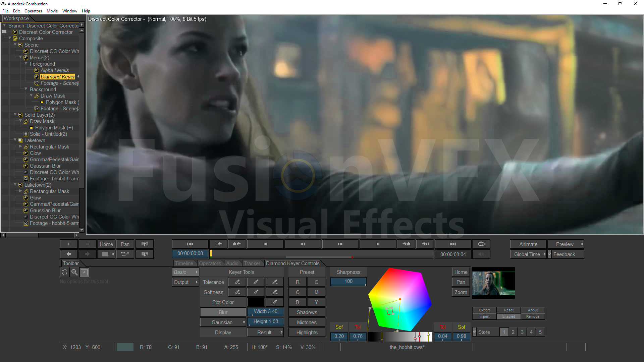This screenshot has height=362, width=644.
Task: Click the blur Width 3.40 slider
Action: [x=265, y=312]
